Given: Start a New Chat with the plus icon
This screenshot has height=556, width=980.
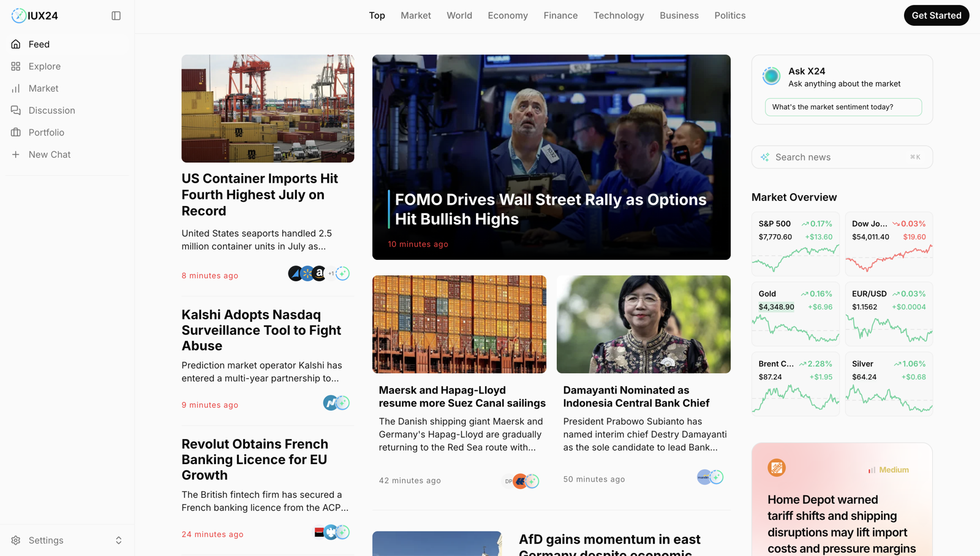Looking at the screenshot, I should 16,154.
